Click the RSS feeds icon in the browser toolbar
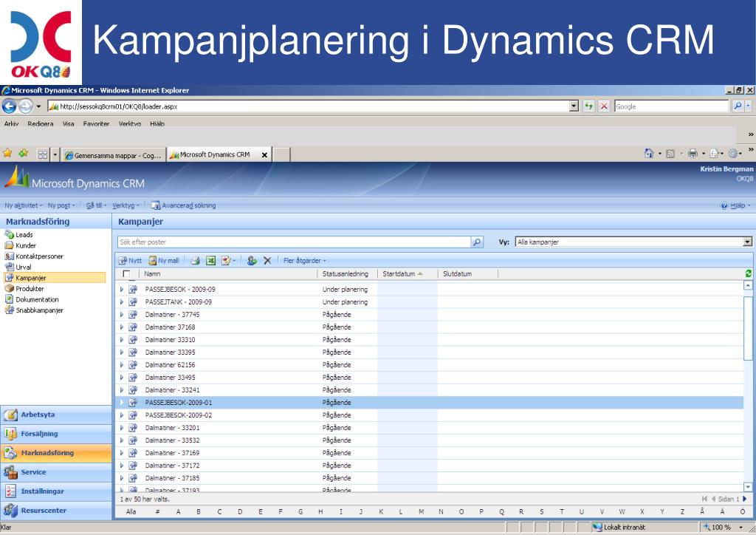The image size is (756, 535). click(670, 154)
